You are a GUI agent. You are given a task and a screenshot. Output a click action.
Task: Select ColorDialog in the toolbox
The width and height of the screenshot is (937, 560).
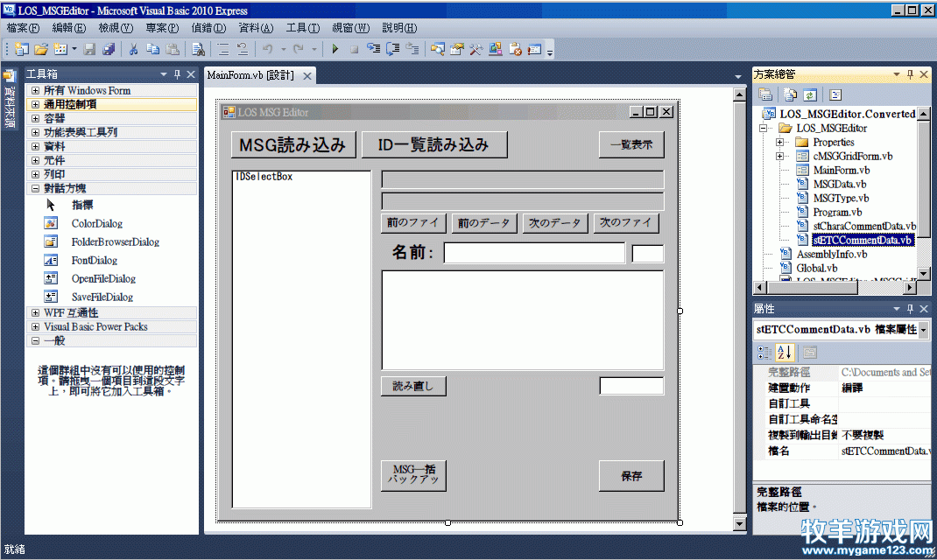click(x=97, y=224)
